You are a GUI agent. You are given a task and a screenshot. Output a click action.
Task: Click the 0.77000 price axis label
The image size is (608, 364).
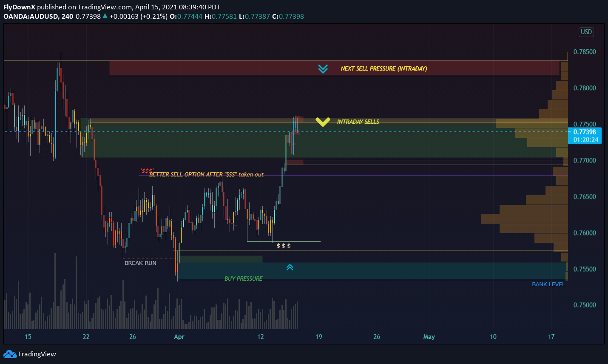(585, 160)
